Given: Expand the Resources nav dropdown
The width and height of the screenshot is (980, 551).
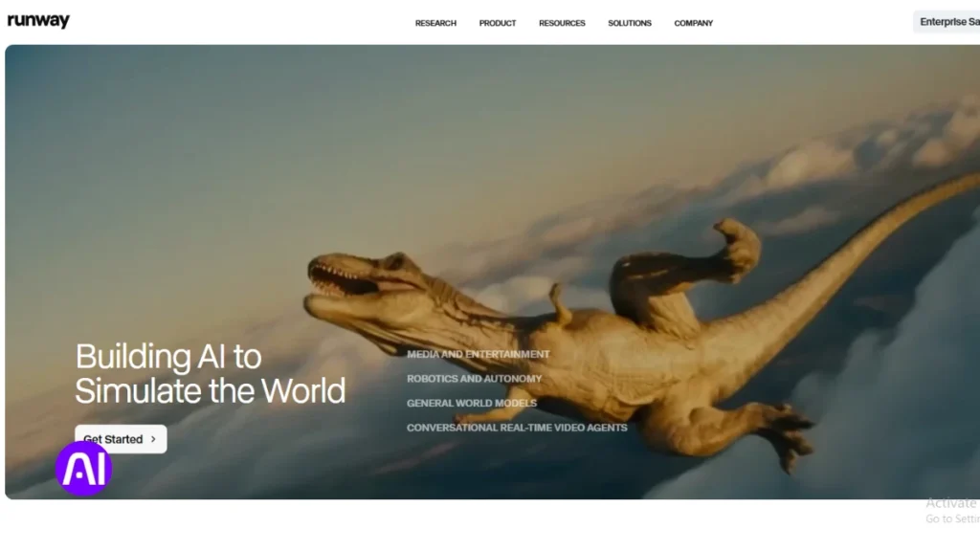Looking at the screenshot, I should pyautogui.click(x=562, y=23).
